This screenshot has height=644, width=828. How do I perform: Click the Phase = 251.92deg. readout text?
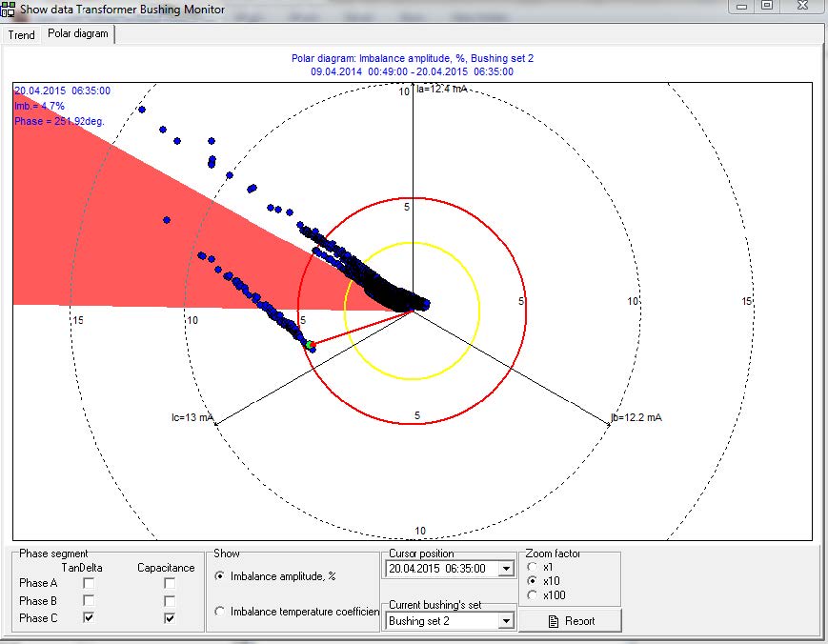tap(60, 121)
